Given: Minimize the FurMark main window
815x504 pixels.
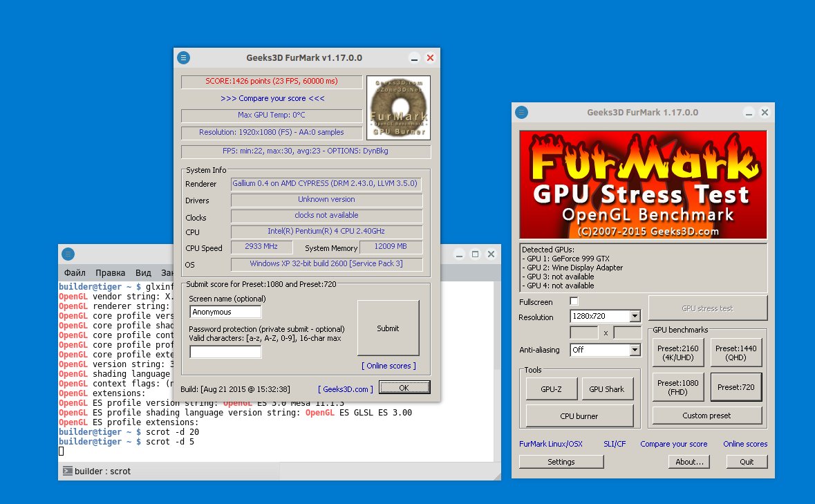Looking at the screenshot, I should [749, 112].
